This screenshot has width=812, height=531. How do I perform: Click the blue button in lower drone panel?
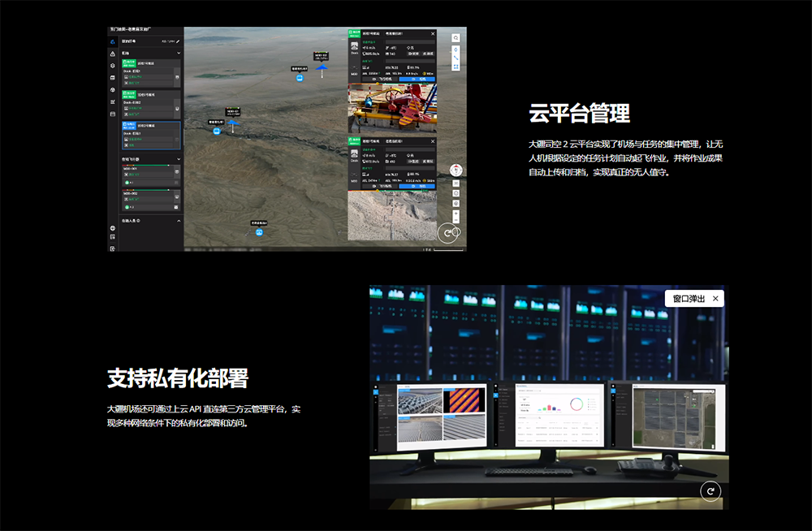tap(417, 186)
